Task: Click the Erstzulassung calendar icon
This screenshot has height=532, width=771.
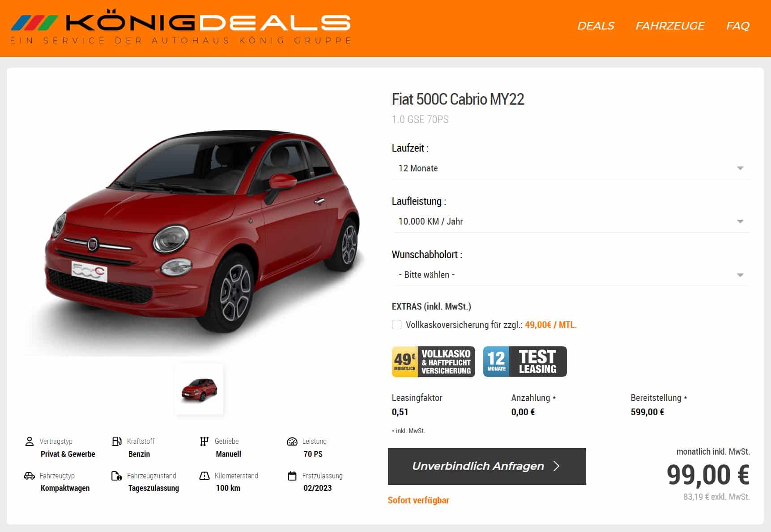Action: [292, 476]
